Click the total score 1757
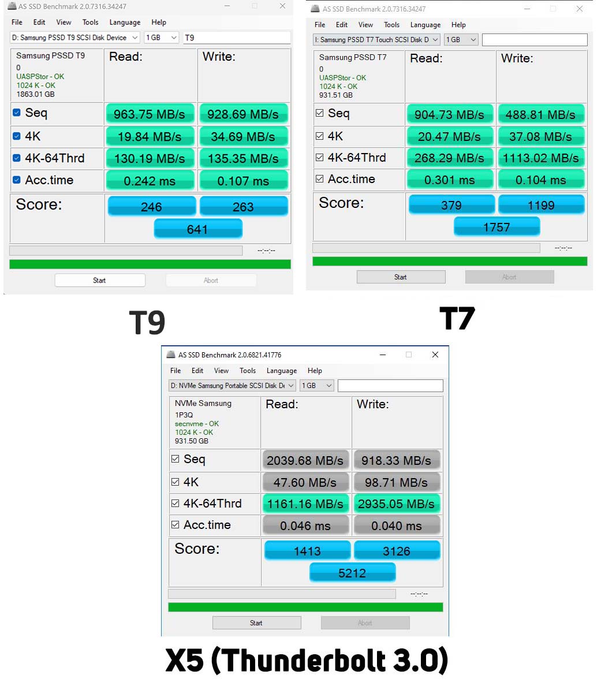 [x=497, y=226]
